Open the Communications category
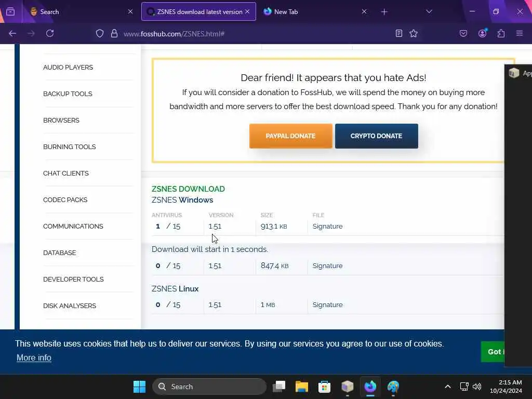The image size is (532, 399). pos(73,227)
